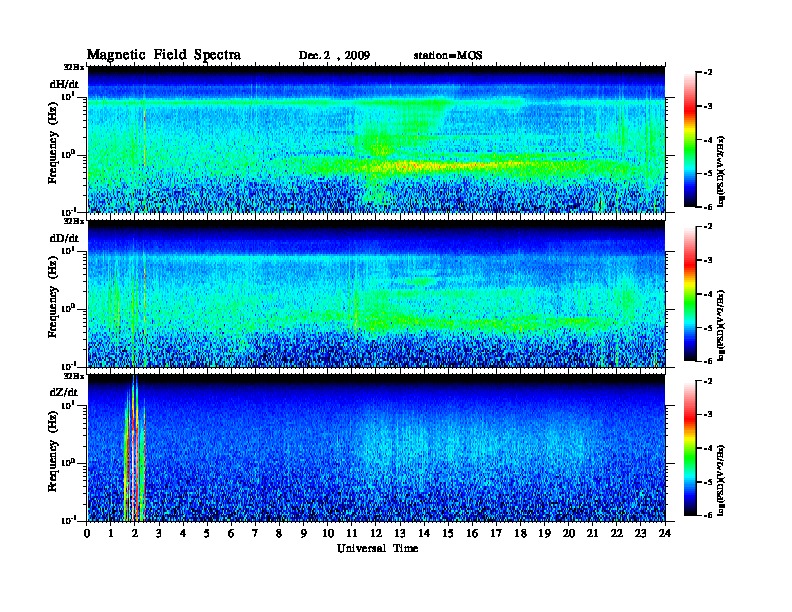Select the date text 'Dec. 2 , 2009'
The image size is (792, 612).
point(334,56)
